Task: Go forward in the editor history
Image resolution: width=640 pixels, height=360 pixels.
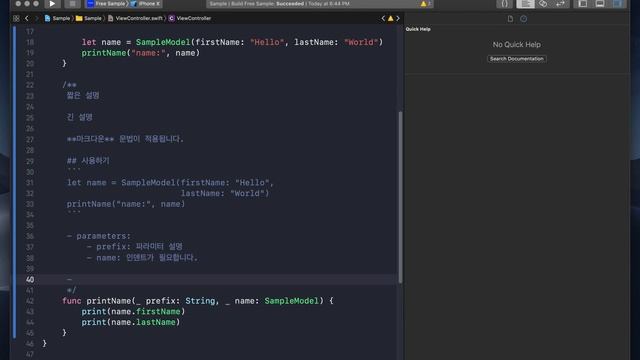Action: pos(36,18)
